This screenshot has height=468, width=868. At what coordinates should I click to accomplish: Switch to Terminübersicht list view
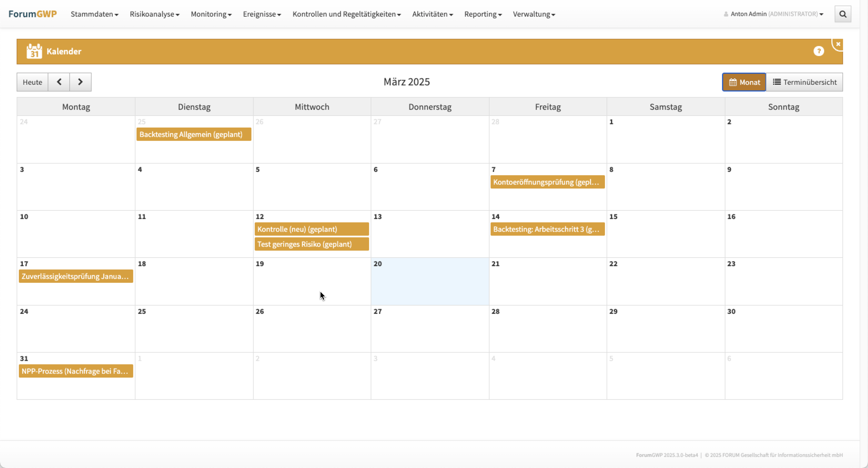pos(804,82)
